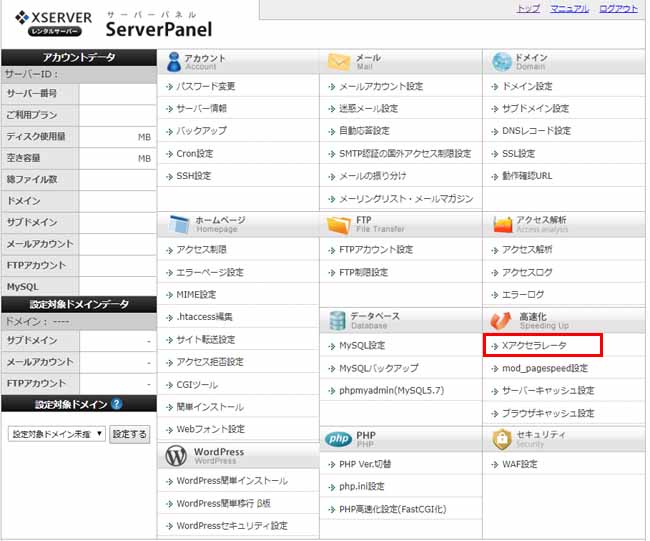
Task: Click the PHP section icon
Action: pyautogui.click(x=338, y=439)
